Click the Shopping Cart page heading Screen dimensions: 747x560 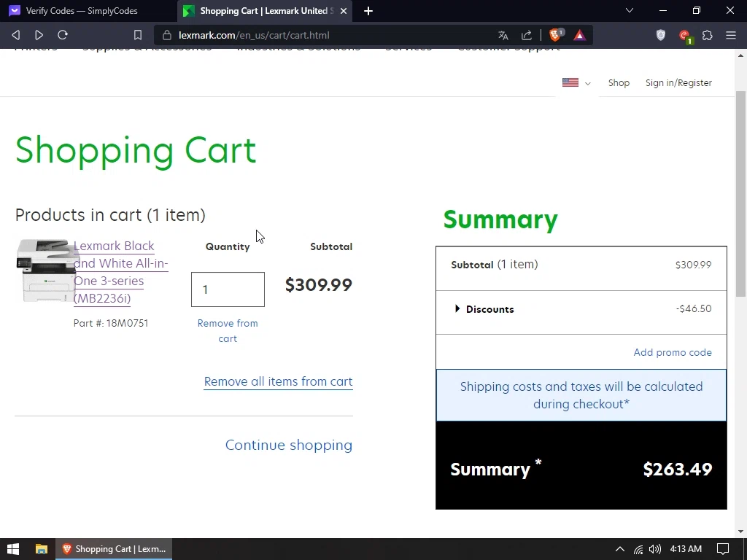coord(136,151)
